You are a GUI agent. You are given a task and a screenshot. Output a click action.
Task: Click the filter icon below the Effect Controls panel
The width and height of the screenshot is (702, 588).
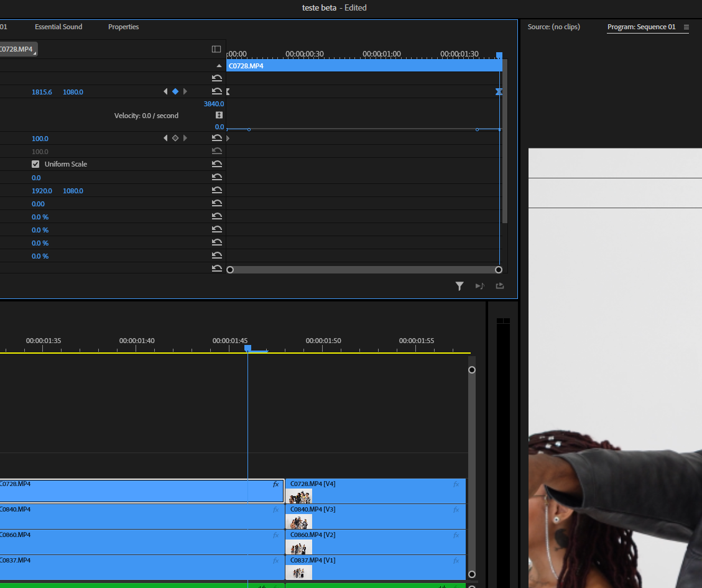click(x=460, y=286)
